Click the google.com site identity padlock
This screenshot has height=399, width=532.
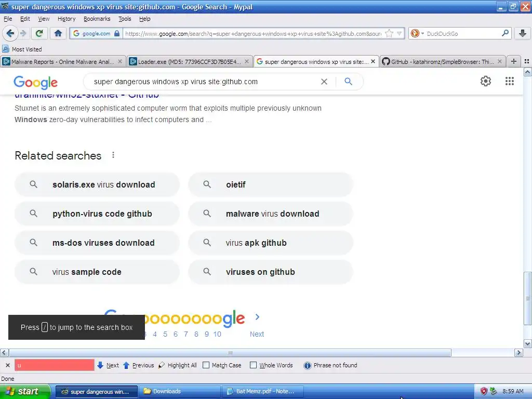[117, 33]
